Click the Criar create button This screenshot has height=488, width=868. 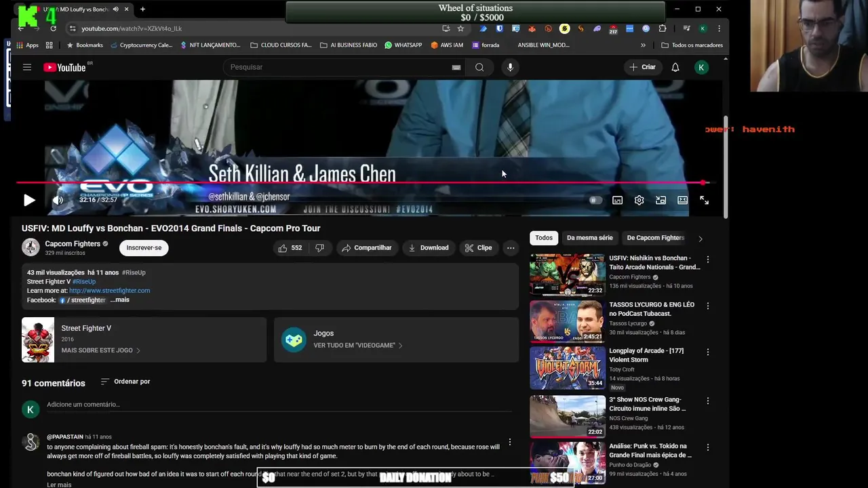coord(642,67)
